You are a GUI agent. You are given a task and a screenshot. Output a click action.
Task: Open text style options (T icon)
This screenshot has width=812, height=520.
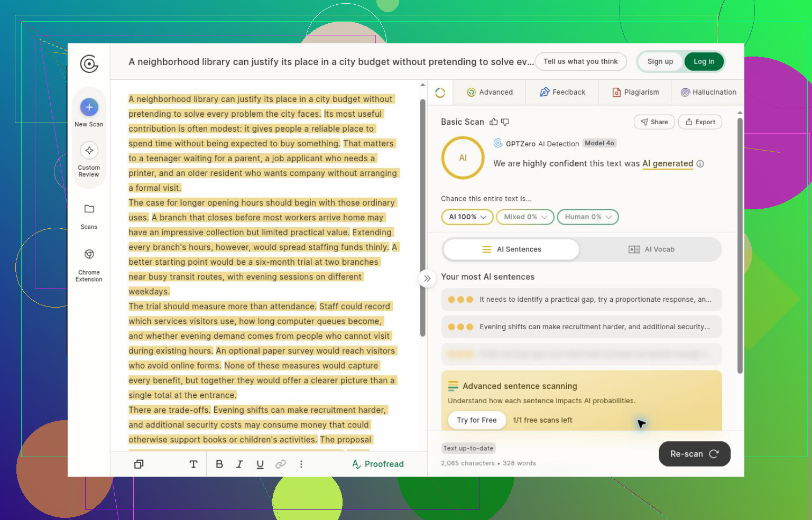click(x=193, y=464)
